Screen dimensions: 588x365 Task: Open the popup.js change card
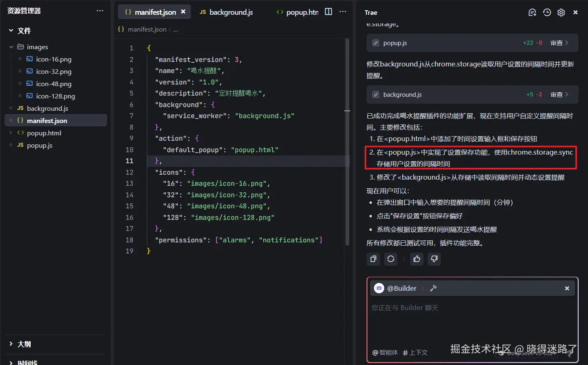[x=472, y=43]
